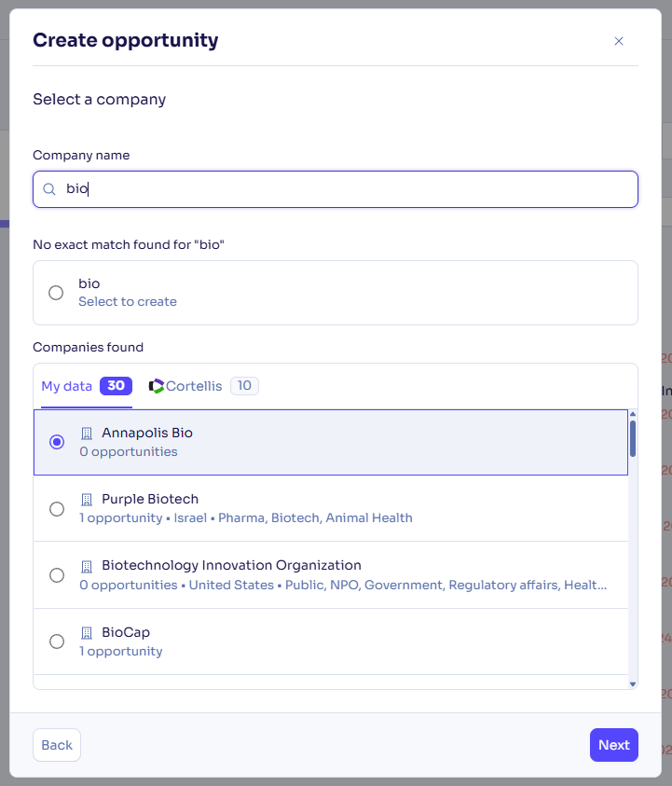Click building icon beside Biotechnology Innovation Organization
Image resolution: width=672 pixels, height=786 pixels.
tap(87, 567)
